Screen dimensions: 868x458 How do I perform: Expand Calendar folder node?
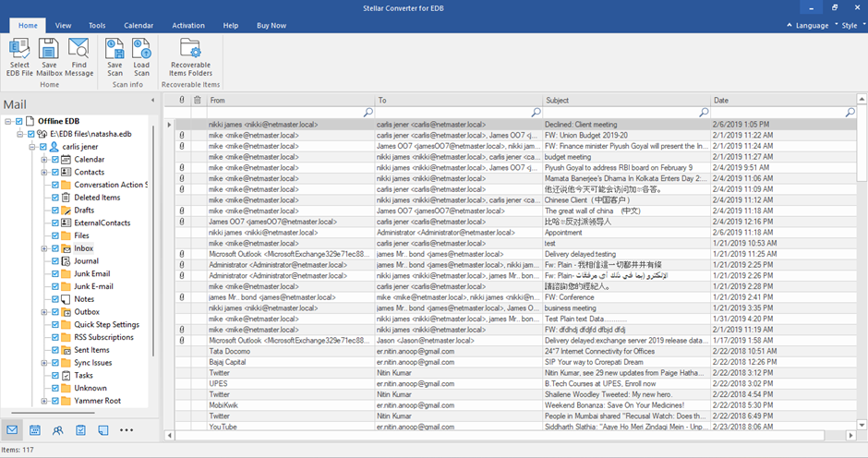[x=44, y=160]
